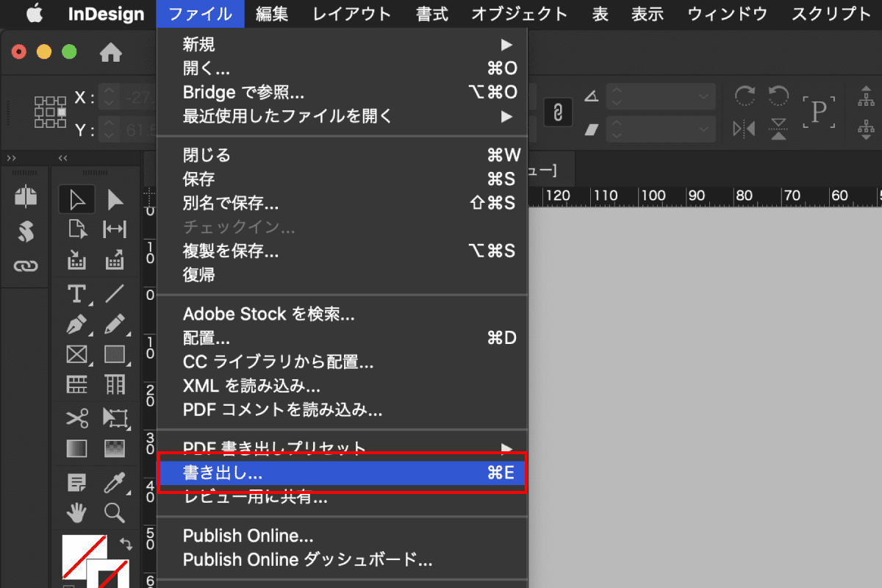
Task: Select the Scissors tool
Action: coord(77,417)
